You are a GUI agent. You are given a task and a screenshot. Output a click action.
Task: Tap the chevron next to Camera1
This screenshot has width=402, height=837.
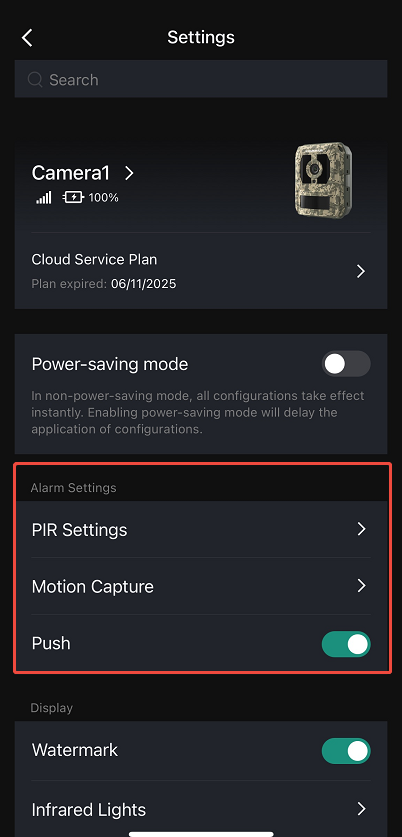tap(129, 173)
